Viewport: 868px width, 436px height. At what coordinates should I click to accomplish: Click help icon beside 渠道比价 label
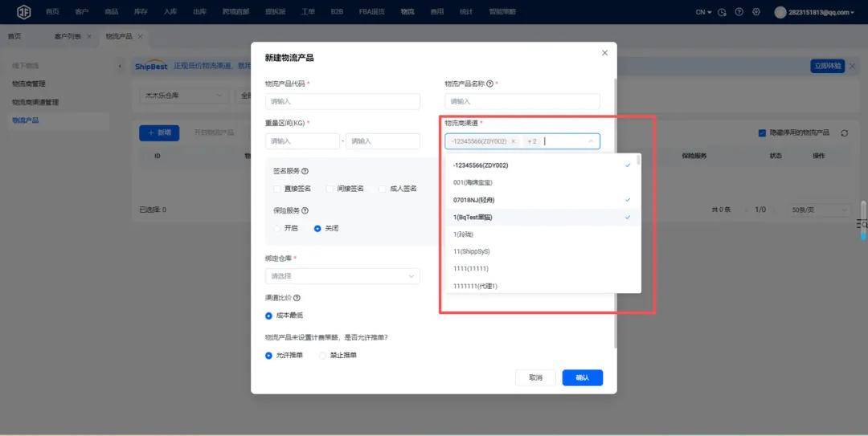pyautogui.click(x=297, y=298)
